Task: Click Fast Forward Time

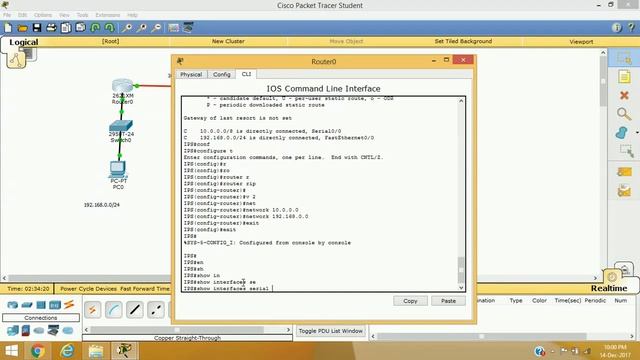Action: point(144,289)
